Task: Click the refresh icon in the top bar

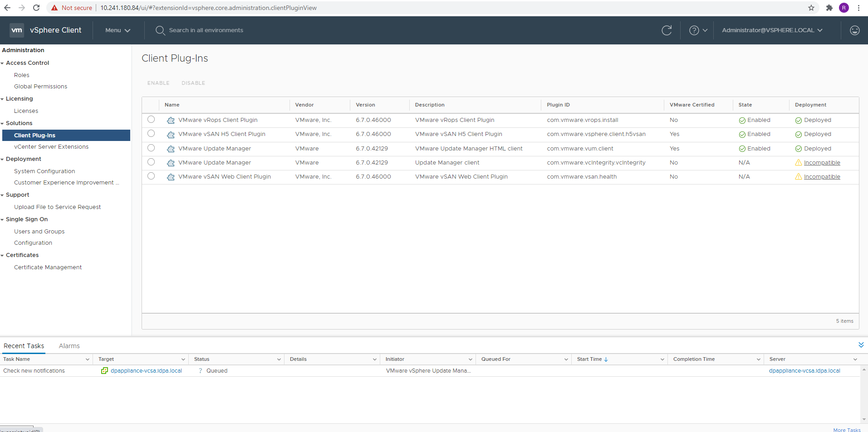Action: pyautogui.click(x=667, y=30)
